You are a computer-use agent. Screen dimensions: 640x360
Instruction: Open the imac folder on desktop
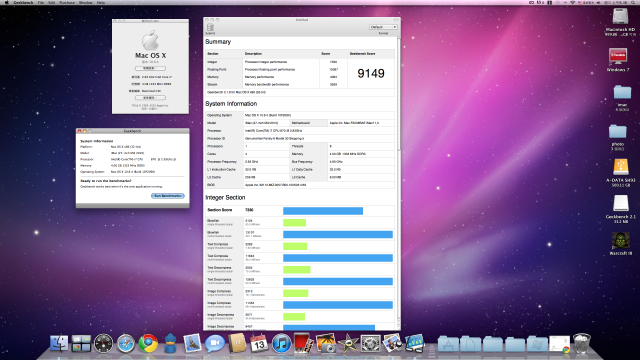(622, 93)
